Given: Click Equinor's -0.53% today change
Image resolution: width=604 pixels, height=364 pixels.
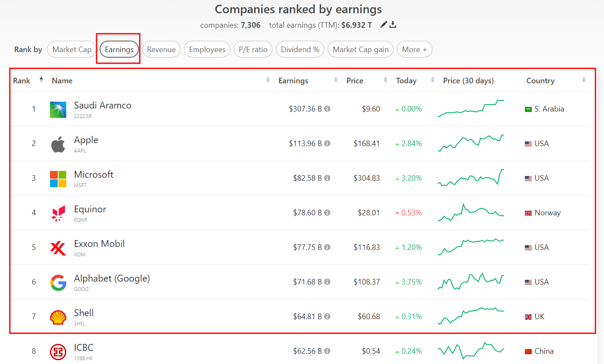Looking at the screenshot, I should pyautogui.click(x=409, y=213).
